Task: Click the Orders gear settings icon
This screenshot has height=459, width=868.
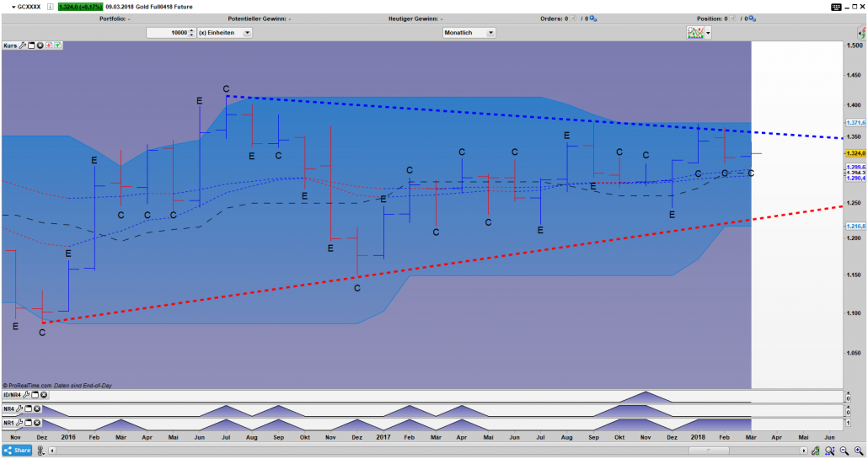Action: point(593,19)
